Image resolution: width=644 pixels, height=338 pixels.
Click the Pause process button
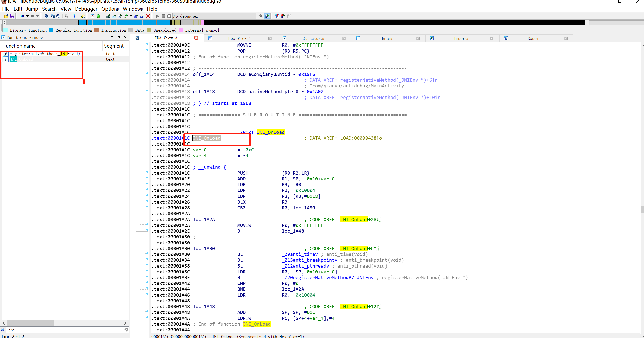click(x=163, y=16)
